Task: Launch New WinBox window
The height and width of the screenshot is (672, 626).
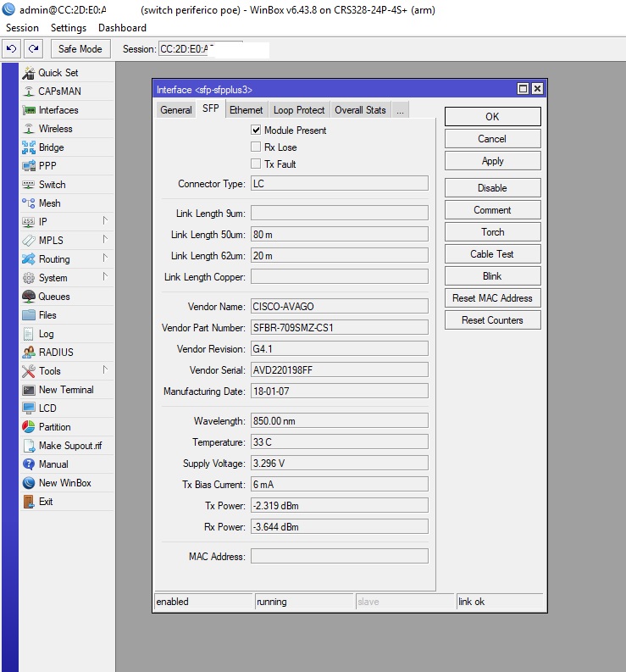Action: [65, 483]
